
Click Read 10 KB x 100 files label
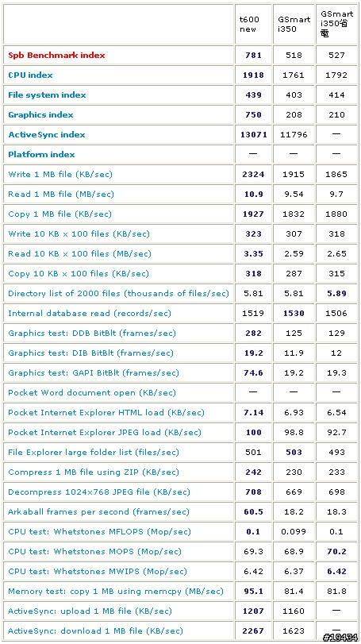coord(79,254)
